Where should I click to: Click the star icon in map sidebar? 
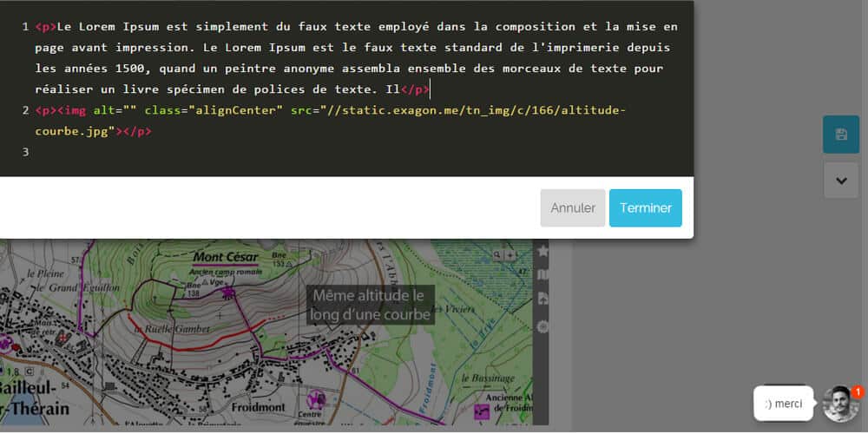(542, 252)
